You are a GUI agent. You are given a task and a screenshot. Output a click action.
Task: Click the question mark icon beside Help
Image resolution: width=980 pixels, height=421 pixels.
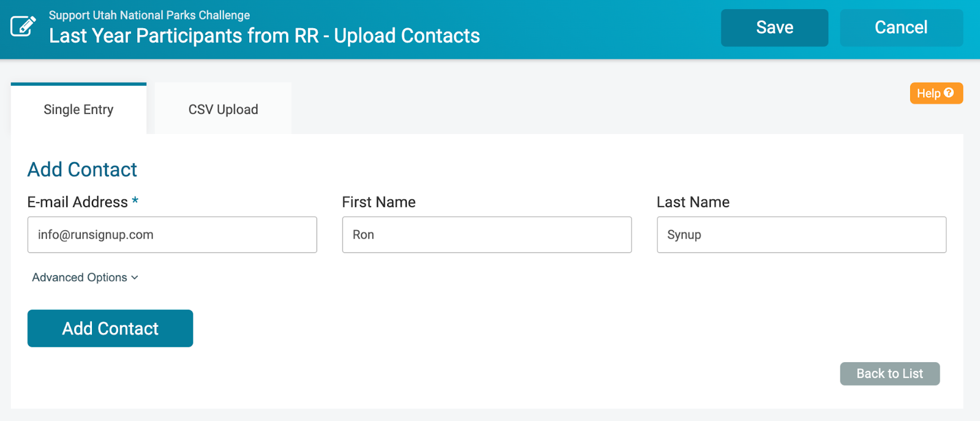coord(949,93)
